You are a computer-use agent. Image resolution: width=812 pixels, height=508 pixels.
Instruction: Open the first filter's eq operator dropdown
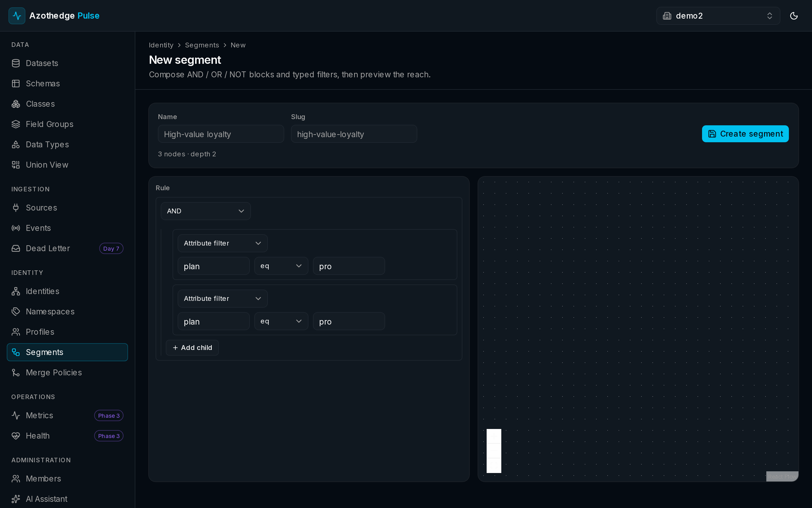click(x=281, y=266)
